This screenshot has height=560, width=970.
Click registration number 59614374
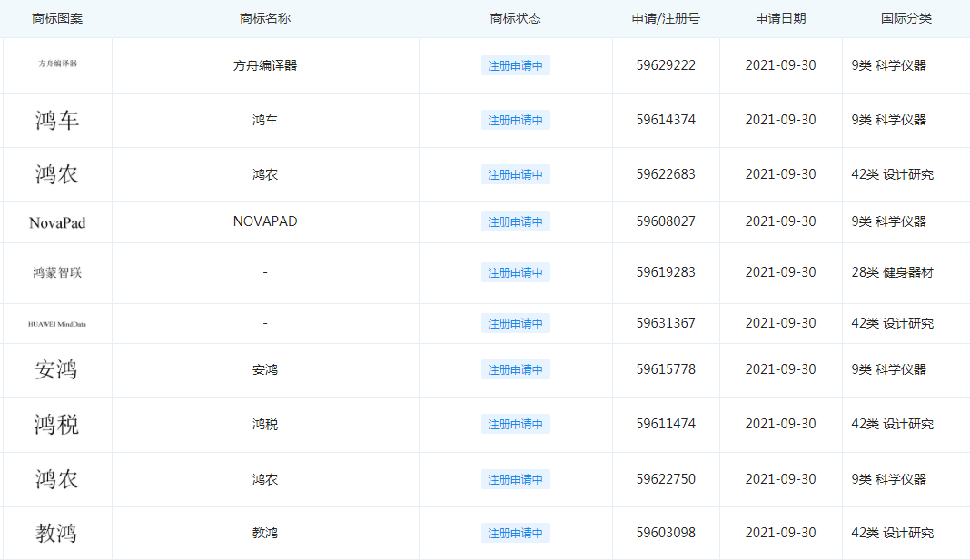(x=666, y=120)
